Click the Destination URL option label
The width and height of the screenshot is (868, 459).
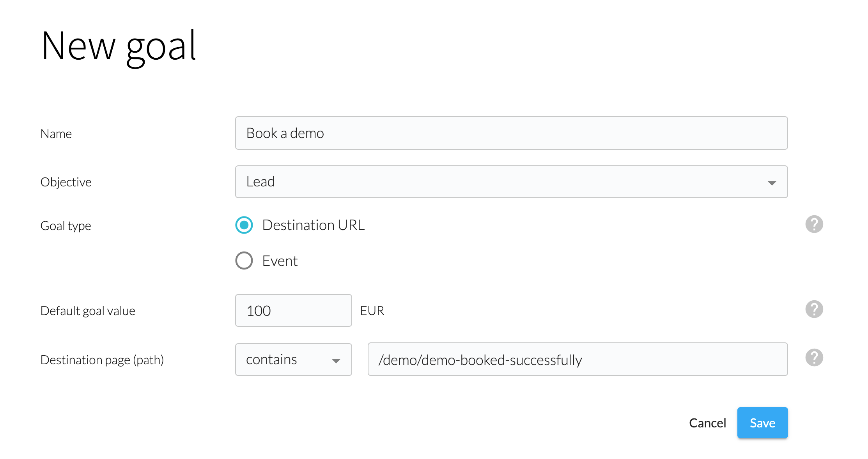(x=313, y=225)
